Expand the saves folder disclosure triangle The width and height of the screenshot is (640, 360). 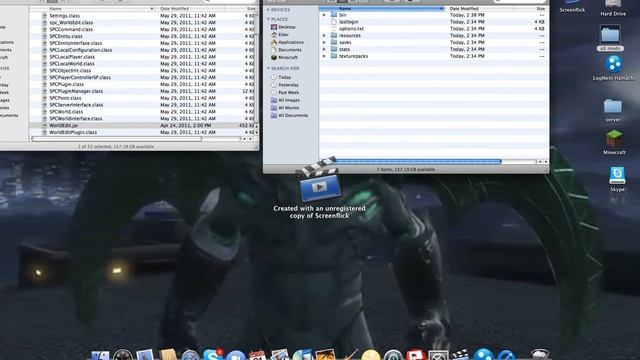coord(324,42)
